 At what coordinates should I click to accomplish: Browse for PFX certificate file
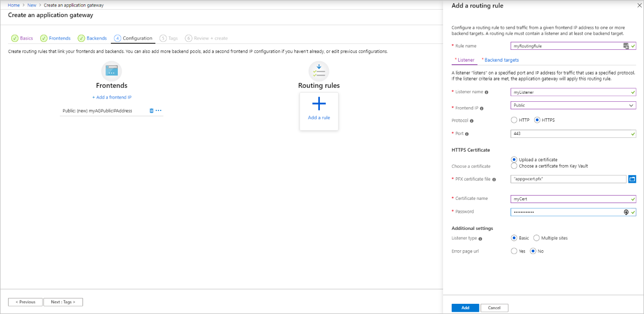coord(633,178)
